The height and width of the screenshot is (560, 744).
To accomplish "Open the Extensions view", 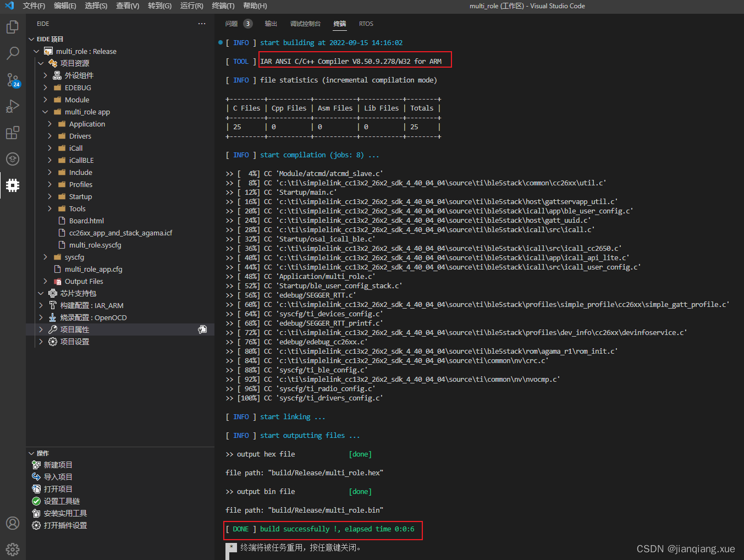I will (x=12, y=133).
